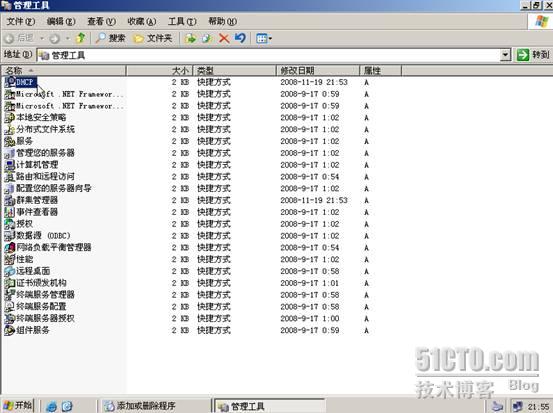This screenshot has width=553, height=413.
Task: Click the 文件夹 toolbar button
Action: coord(153,38)
